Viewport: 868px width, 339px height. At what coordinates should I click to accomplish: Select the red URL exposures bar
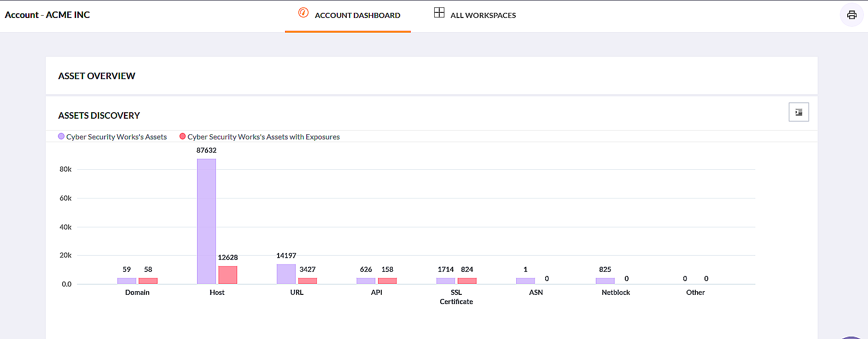(x=308, y=281)
